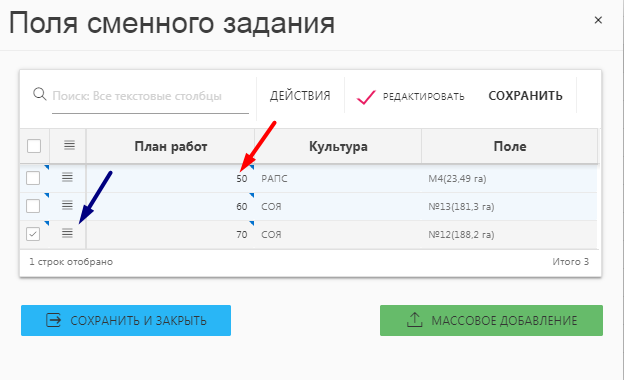The height and width of the screenshot is (380, 624).
Task: Click the search magnifier icon
Action: pyautogui.click(x=39, y=95)
